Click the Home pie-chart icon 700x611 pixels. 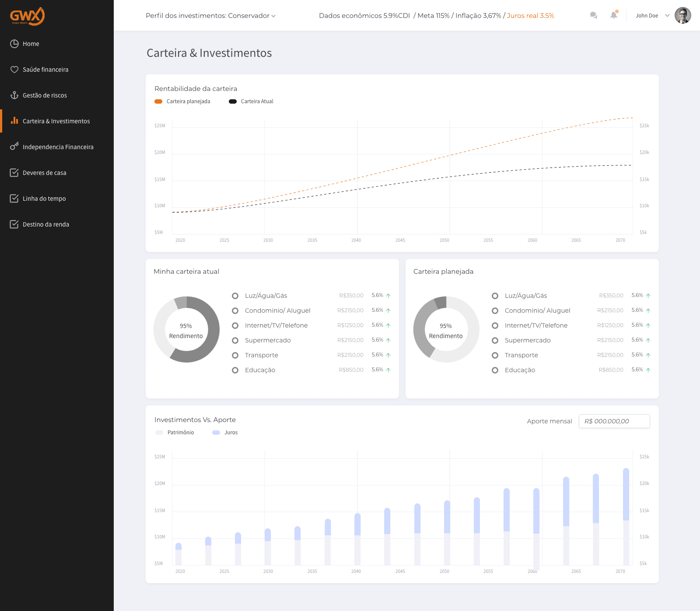coord(14,44)
